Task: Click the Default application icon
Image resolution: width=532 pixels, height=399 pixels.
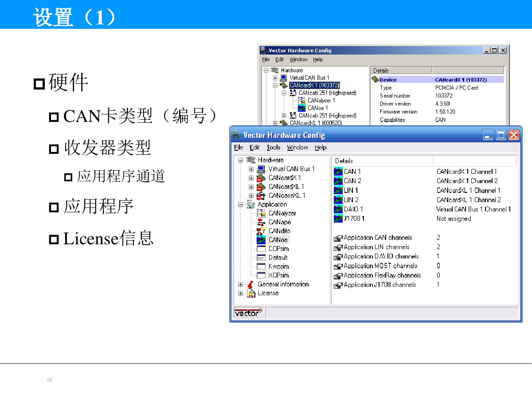Action: (x=261, y=258)
